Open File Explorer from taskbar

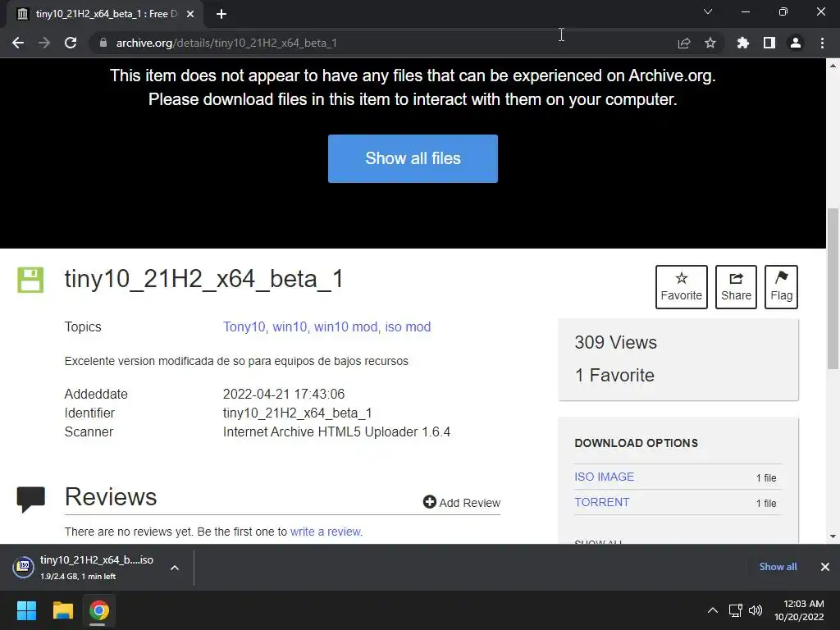click(62, 610)
